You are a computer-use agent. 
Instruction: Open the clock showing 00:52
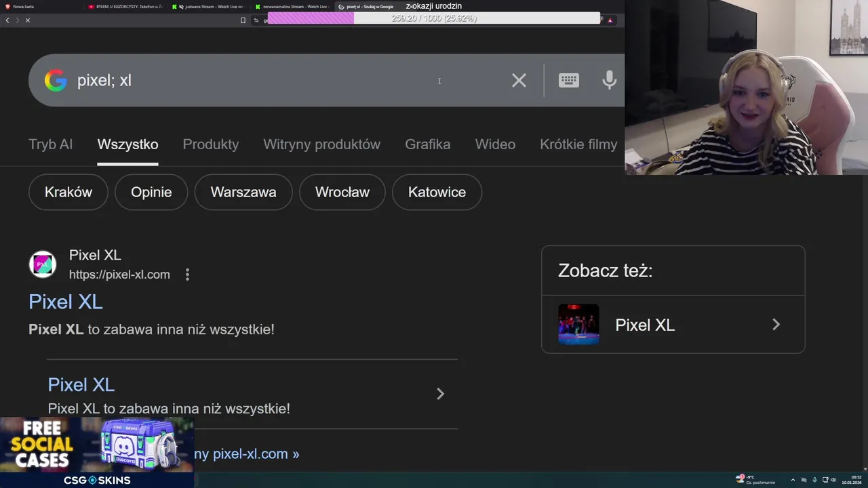tap(852, 479)
